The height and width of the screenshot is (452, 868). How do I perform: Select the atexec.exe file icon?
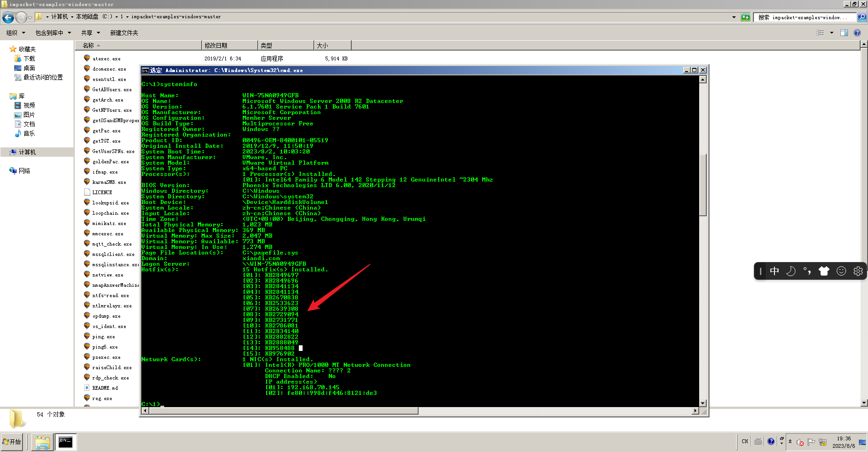(x=87, y=58)
